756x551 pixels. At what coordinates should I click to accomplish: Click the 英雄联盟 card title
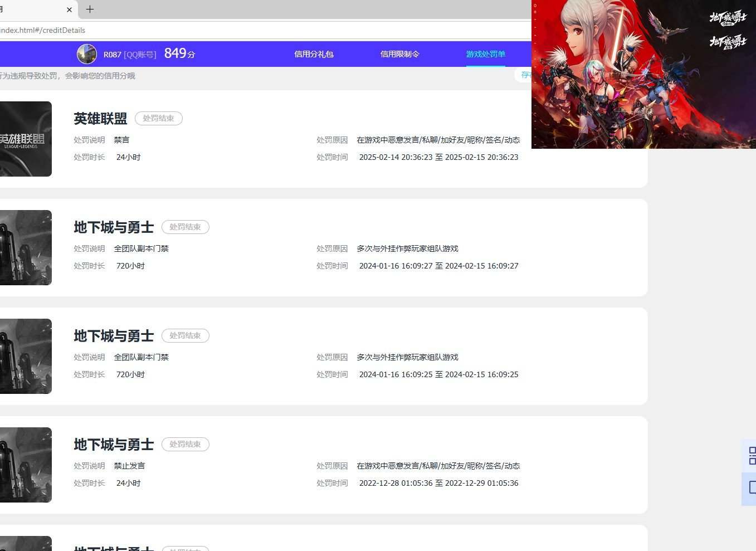pos(100,119)
